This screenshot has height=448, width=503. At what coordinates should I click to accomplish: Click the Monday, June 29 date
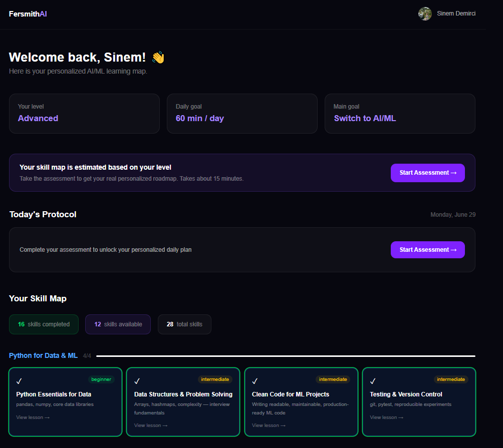[453, 215]
